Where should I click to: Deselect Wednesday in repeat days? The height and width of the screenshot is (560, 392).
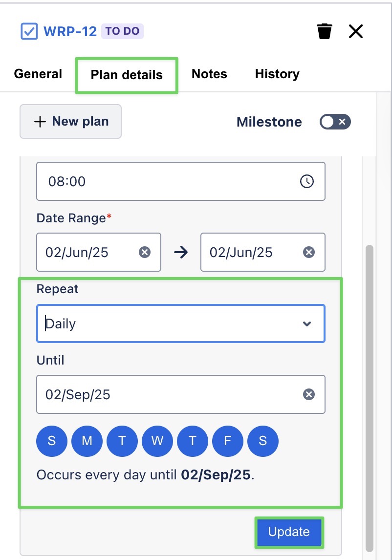pyautogui.click(x=157, y=441)
